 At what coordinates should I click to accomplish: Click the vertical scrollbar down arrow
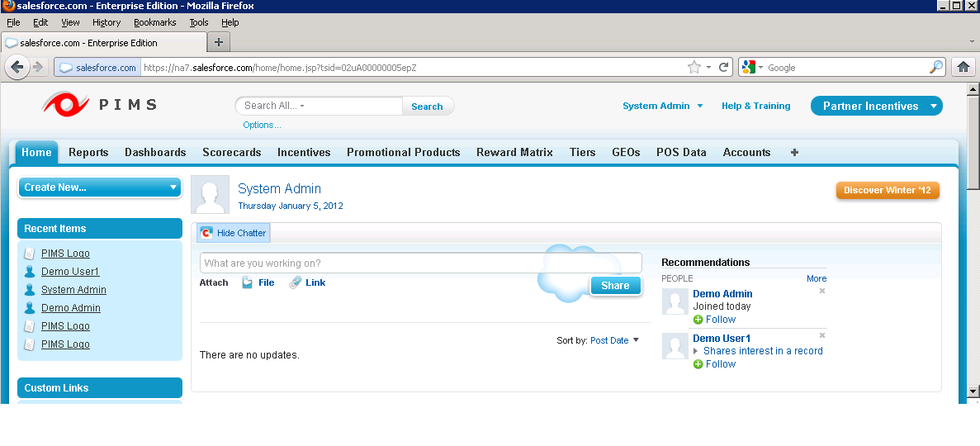973,391
